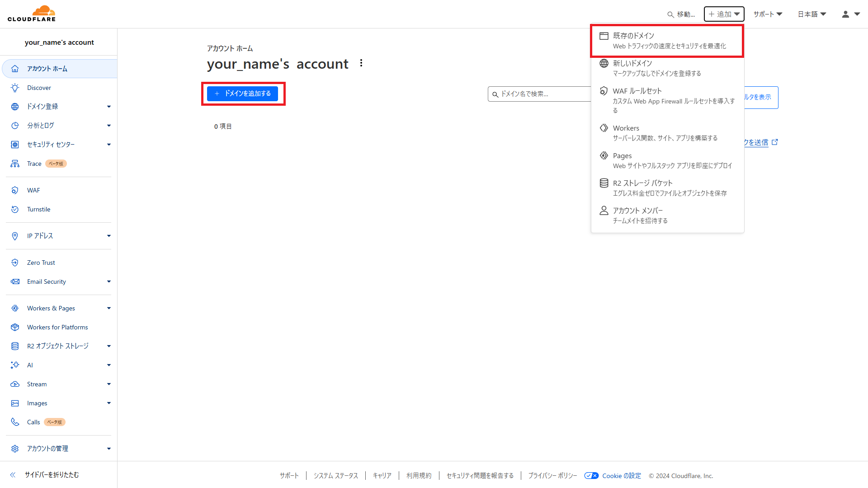This screenshot has height=488, width=868.
Task: Click the Zero Trust sidebar icon
Action: point(15,263)
